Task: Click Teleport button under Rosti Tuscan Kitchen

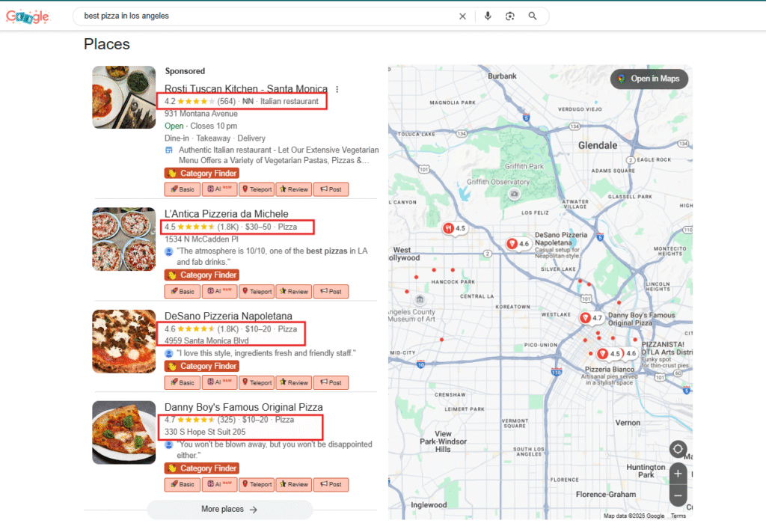Action: tap(257, 189)
